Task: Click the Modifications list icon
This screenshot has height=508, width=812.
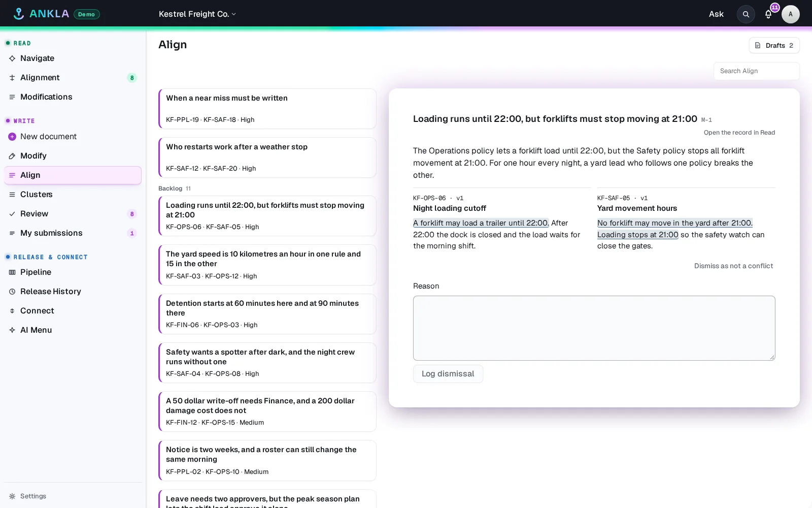Action: click(12, 97)
